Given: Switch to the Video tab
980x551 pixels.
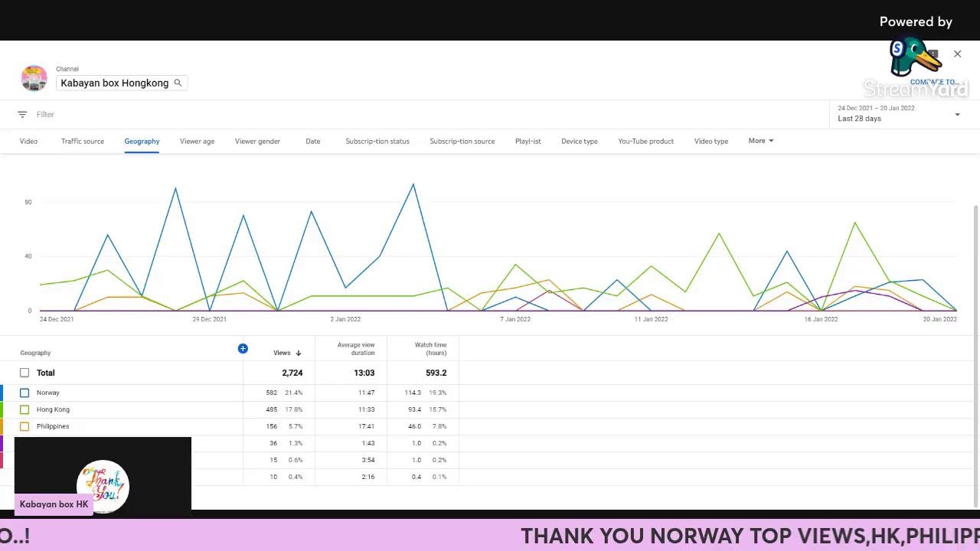Looking at the screenshot, I should click(x=28, y=142).
